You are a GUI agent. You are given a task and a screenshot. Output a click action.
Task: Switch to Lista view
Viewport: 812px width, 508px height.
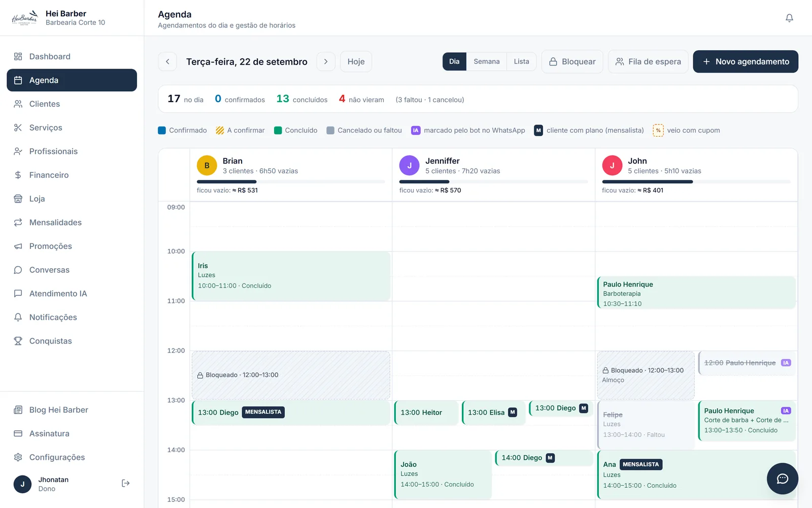click(x=521, y=61)
